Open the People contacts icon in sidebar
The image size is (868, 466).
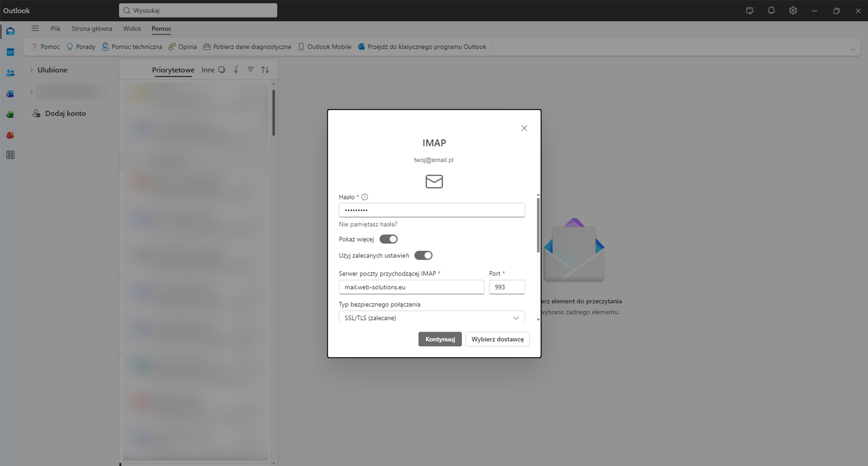[x=10, y=73]
